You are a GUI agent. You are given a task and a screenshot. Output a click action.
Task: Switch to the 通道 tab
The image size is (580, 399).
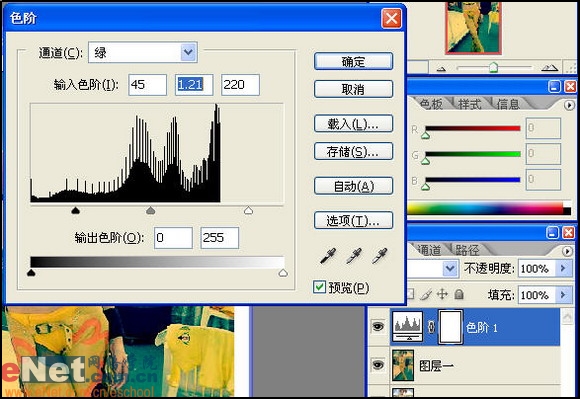[429, 250]
